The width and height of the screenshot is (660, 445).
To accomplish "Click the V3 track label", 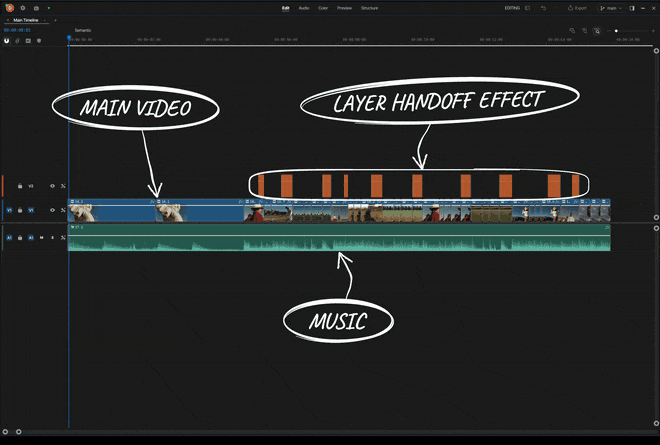I will tap(31, 186).
